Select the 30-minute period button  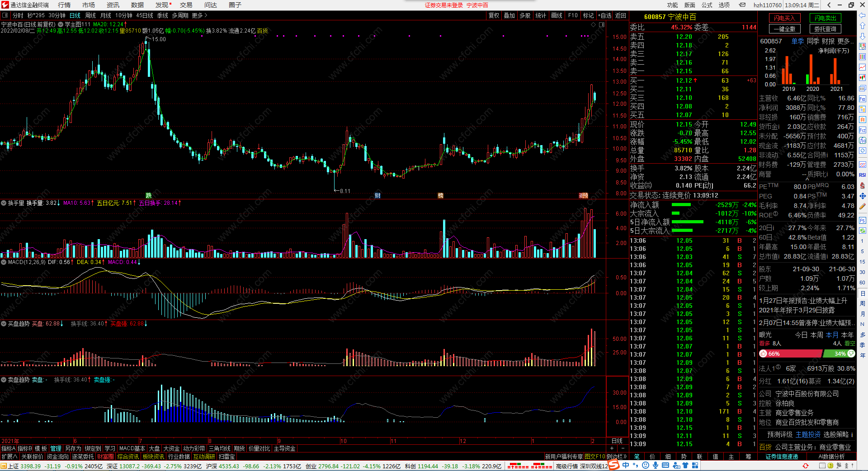[862, 272]
